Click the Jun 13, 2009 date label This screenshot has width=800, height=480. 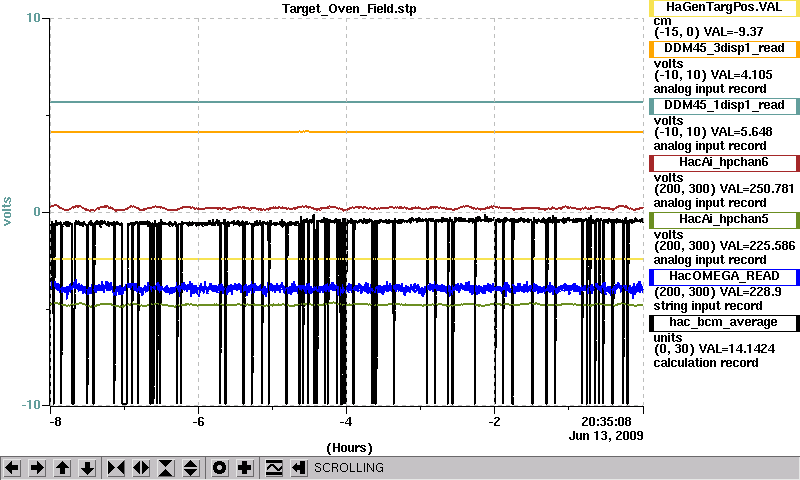coord(606,436)
